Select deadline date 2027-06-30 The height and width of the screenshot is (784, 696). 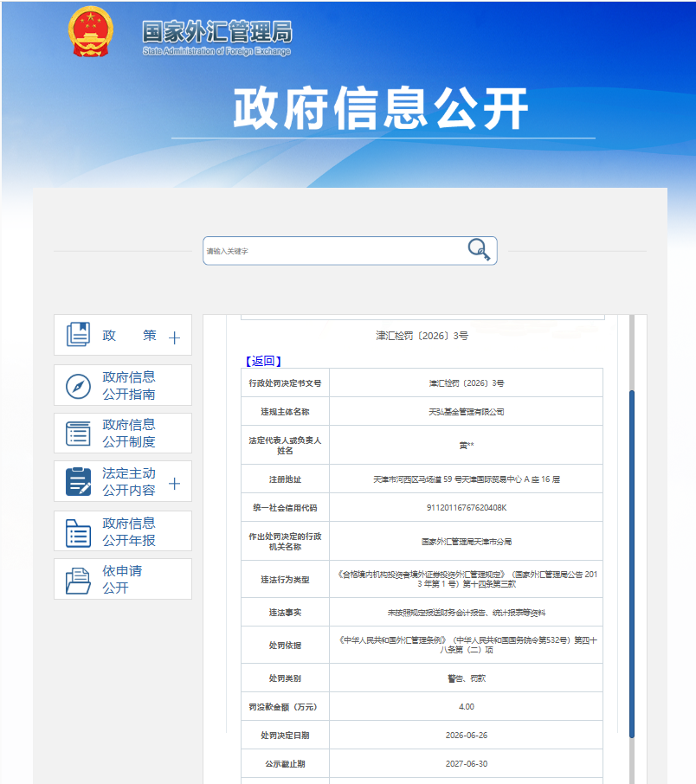(467, 763)
